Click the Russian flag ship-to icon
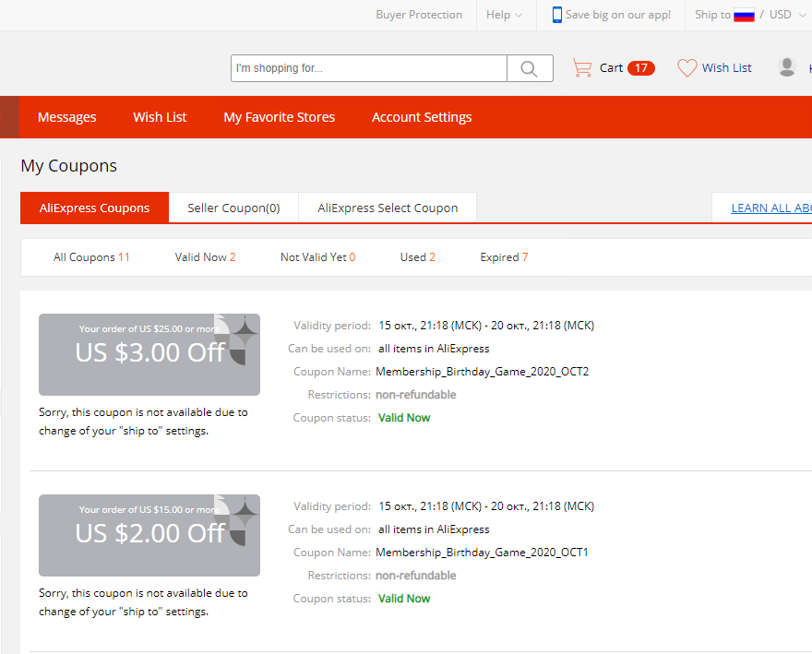Screen dimensions: 812x654 744,15
